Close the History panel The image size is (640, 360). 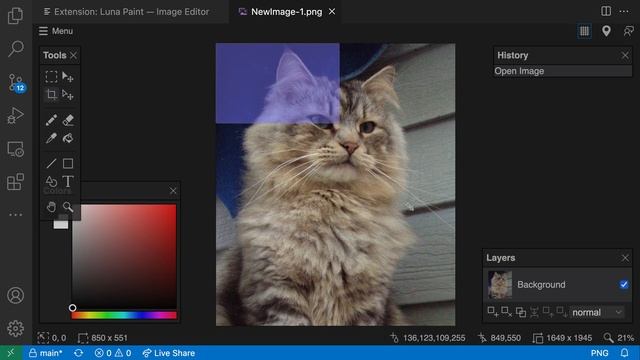click(x=625, y=55)
